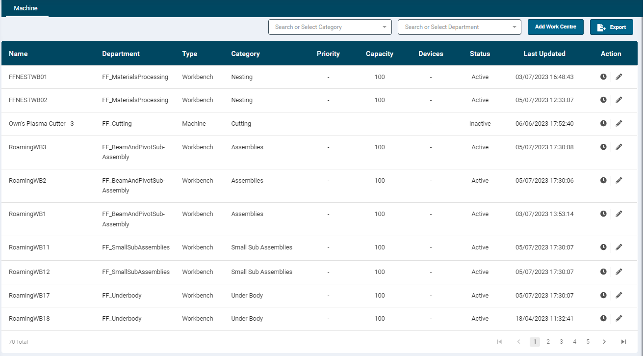Open history clock for RoamingWB3
The height and width of the screenshot is (356, 644).
pyautogui.click(x=603, y=147)
